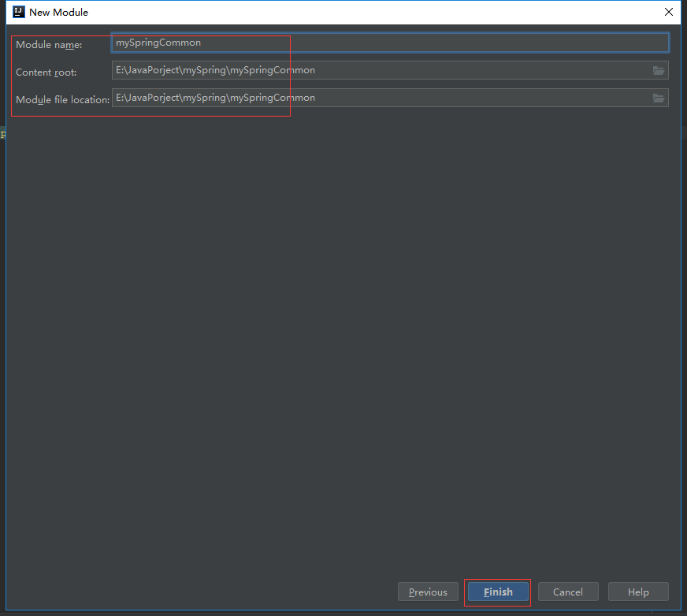Image resolution: width=687 pixels, height=616 pixels.
Task: Click the 'Module file location:' label
Action: point(63,100)
